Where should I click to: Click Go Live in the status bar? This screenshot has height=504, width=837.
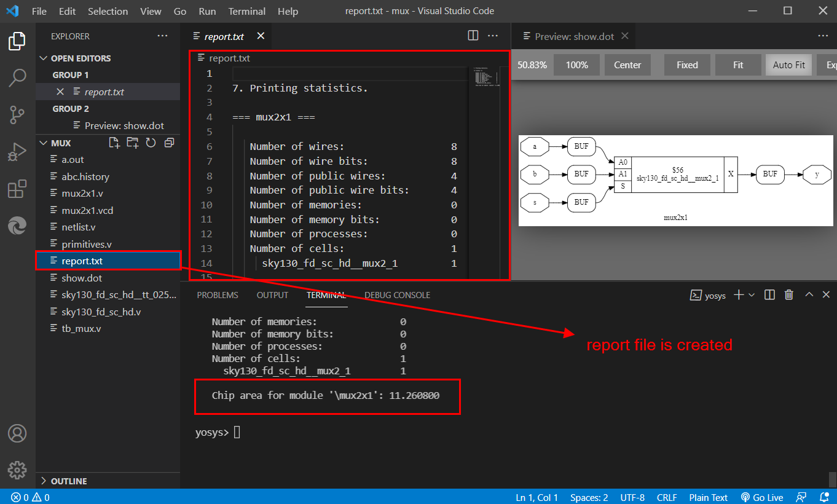coord(762,497)
